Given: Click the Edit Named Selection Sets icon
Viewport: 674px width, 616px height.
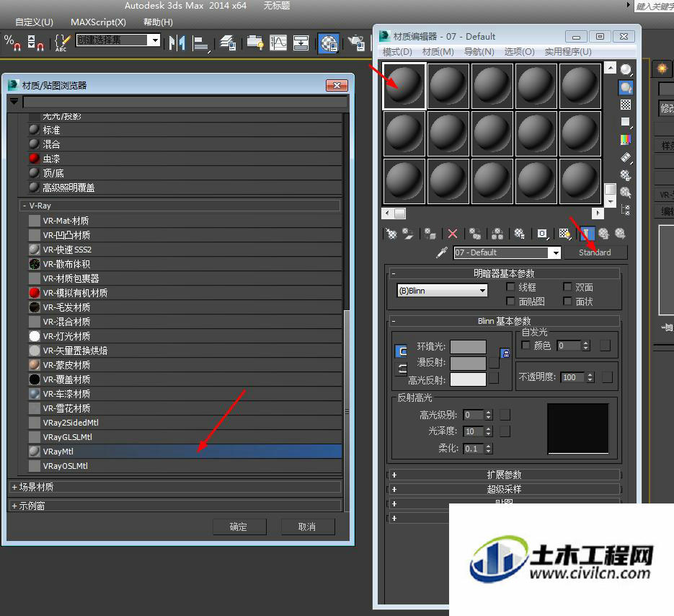Looking at the screenshot, I should tap(62, 43).
